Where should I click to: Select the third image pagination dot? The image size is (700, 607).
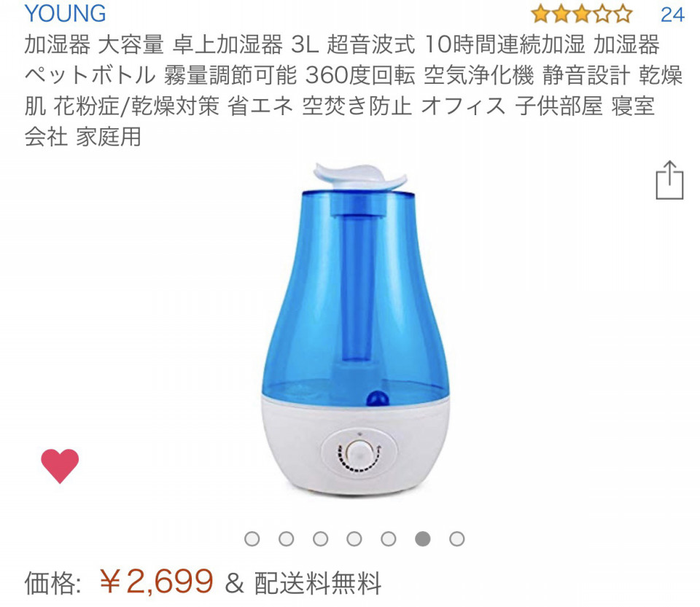[x=321, y=539]
